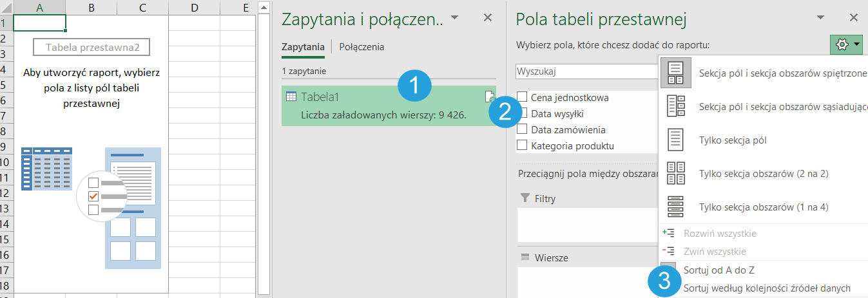
Task: Close the Zapytania i połączenia pane
Action: click(488, 18)
